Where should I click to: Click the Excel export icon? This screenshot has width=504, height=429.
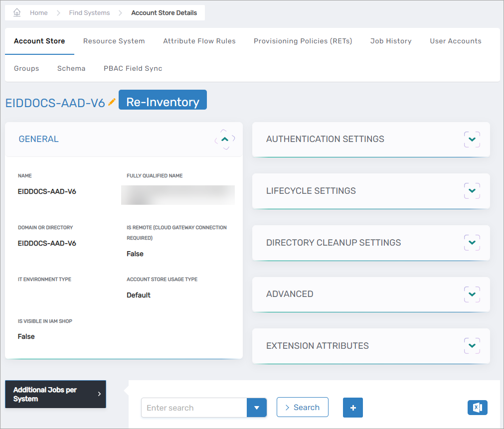477,408
